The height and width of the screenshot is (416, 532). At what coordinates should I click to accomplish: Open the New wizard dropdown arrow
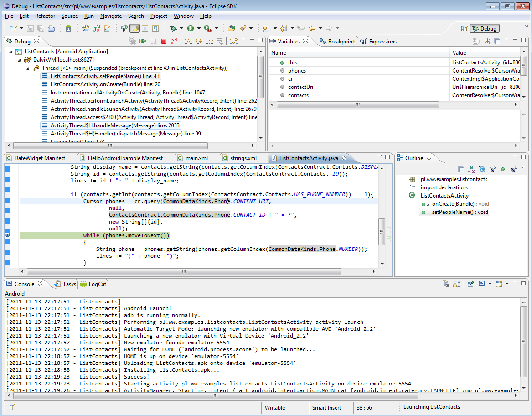21,29
